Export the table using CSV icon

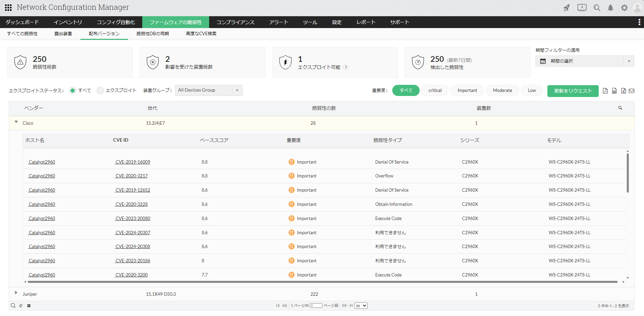coord(614,91)
